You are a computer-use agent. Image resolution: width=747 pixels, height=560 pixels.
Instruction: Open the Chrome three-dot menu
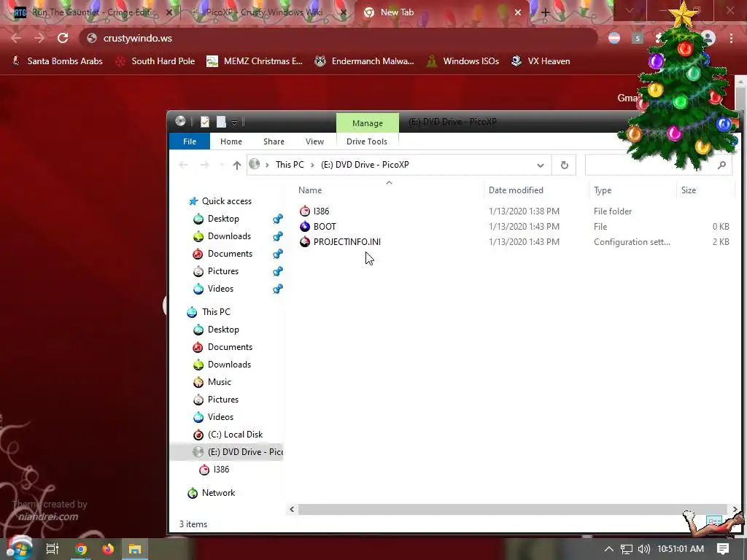pos(731,38)
